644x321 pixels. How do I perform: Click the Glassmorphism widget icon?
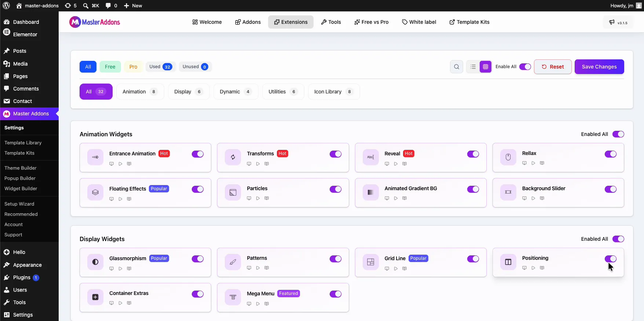click(95, 262)
